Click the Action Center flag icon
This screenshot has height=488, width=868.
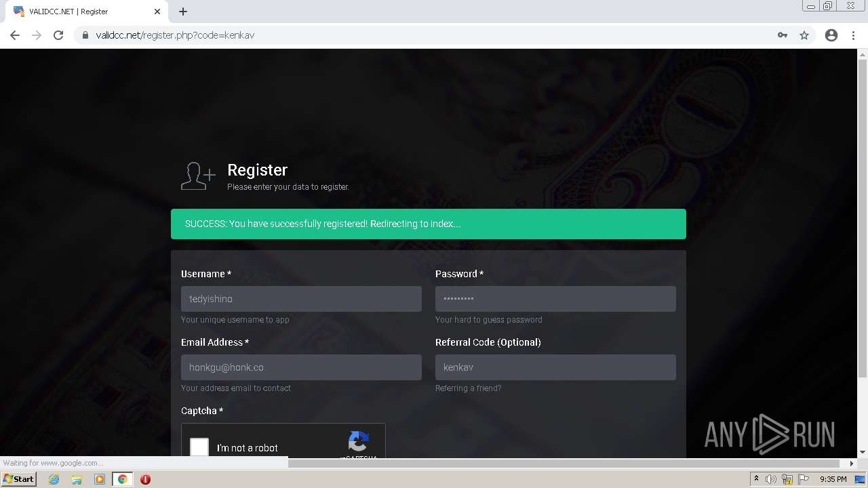[x=804, y=479]
